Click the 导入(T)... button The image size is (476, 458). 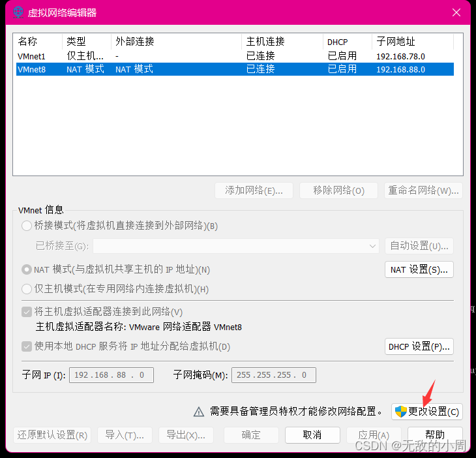point(125,435)
